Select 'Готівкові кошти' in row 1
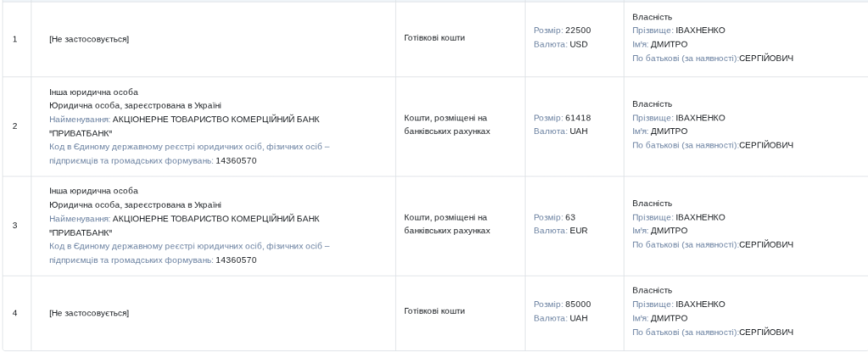The height and width of the screenshot is (352, 868). (x=435, y=37)
